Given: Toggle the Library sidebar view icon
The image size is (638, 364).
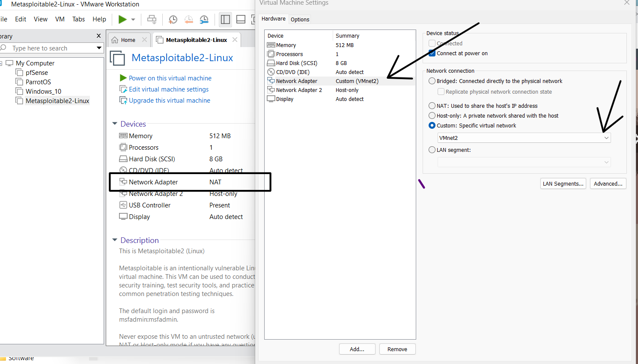Looking at the screenshot, I should click(x=225, y=19).
